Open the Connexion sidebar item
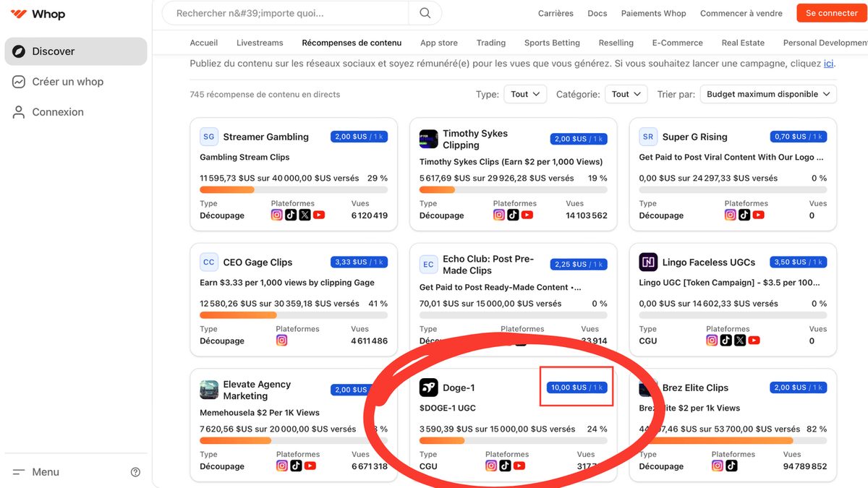 (76, 112)
